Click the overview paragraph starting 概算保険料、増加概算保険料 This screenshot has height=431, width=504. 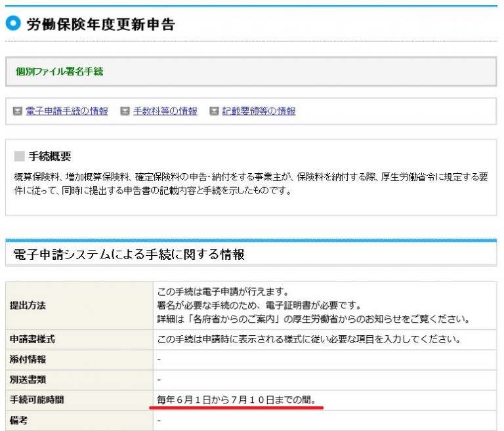(x=251, y=184)
